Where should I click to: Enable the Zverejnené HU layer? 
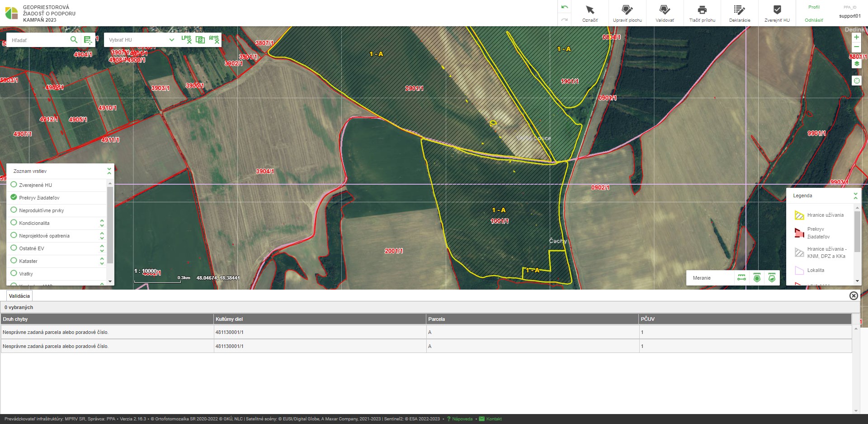14,185
